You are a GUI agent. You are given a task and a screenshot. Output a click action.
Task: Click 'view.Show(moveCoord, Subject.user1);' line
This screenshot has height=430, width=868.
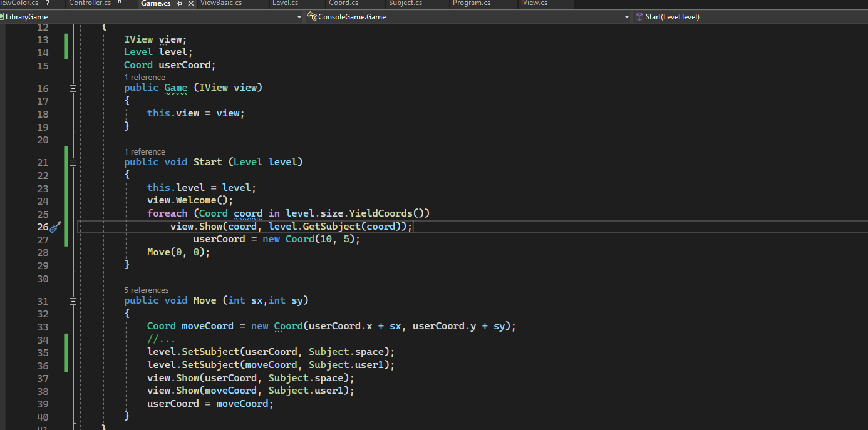click(251, 391)
